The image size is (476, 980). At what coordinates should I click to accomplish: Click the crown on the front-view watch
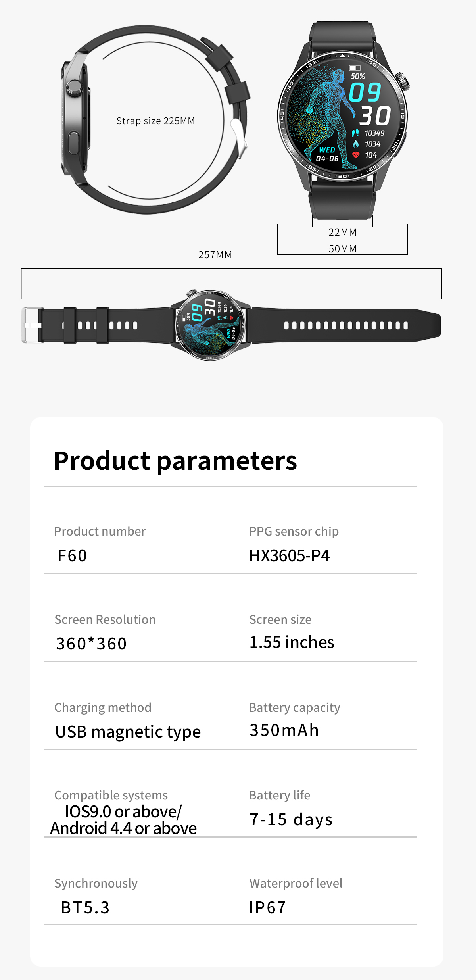point(403,81)
